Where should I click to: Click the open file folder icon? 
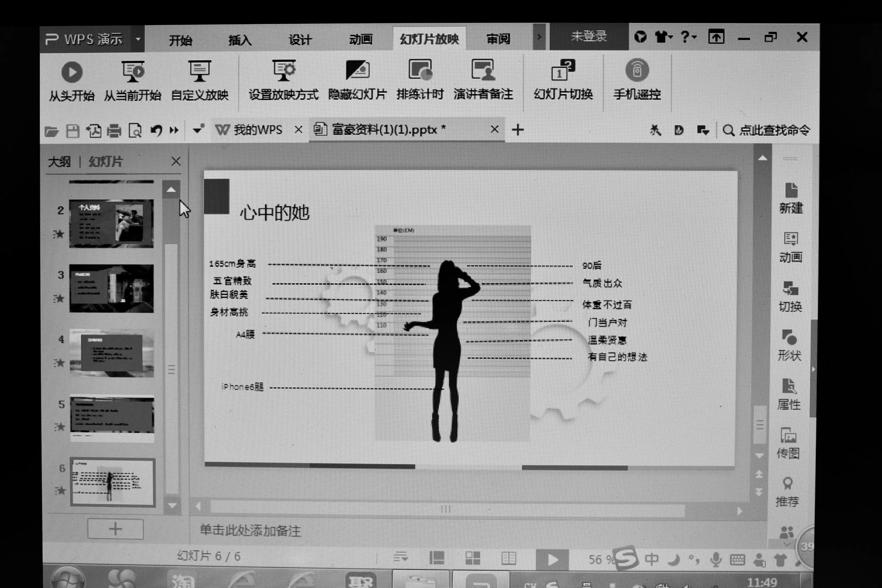pos(51,131)
